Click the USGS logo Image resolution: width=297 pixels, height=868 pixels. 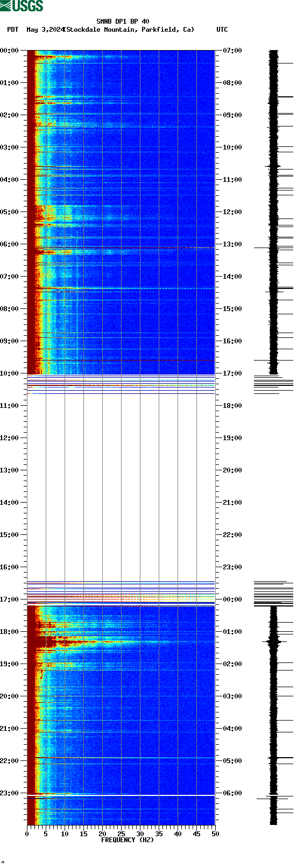click(x=22, y=6)
